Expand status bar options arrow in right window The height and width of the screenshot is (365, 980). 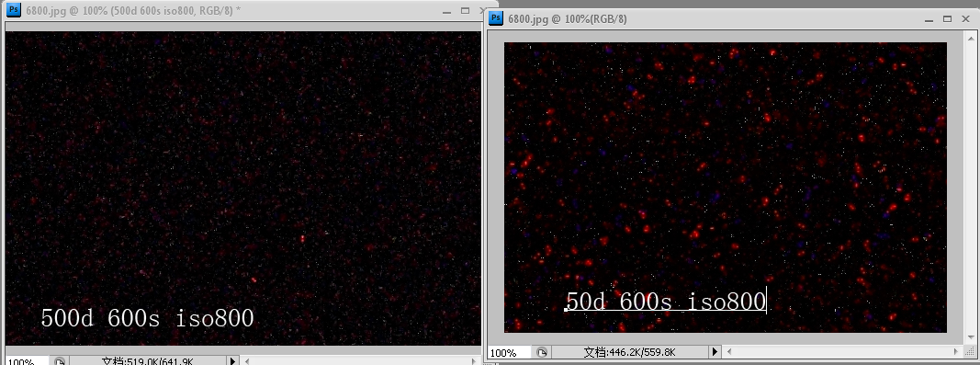(715, 352)
